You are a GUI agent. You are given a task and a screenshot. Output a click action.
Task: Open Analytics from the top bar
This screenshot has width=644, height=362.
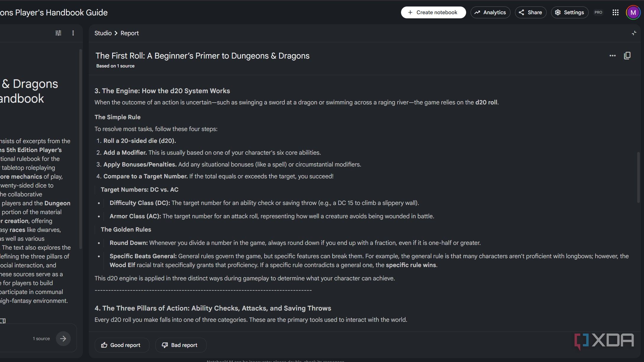(490, 12)
